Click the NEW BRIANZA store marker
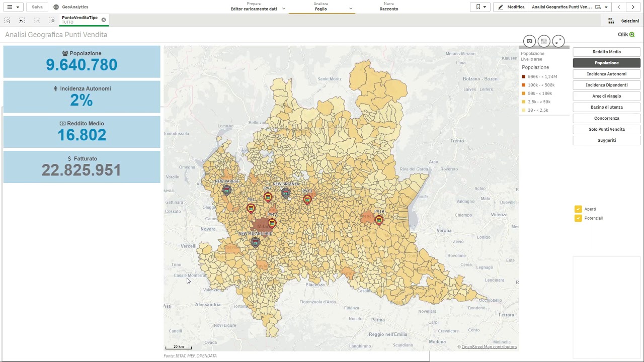Screen dimensions: 644x362 pyautogui.click(x=286, y=193)
